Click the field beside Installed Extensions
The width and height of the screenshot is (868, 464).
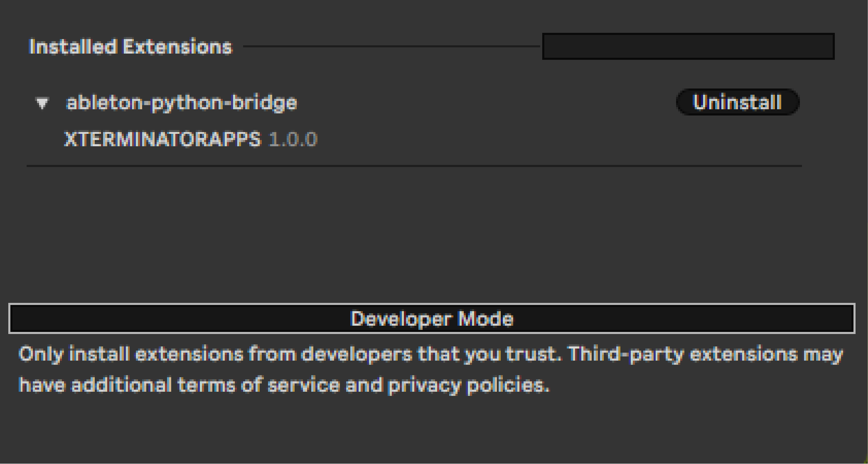[x=688, y=46]
